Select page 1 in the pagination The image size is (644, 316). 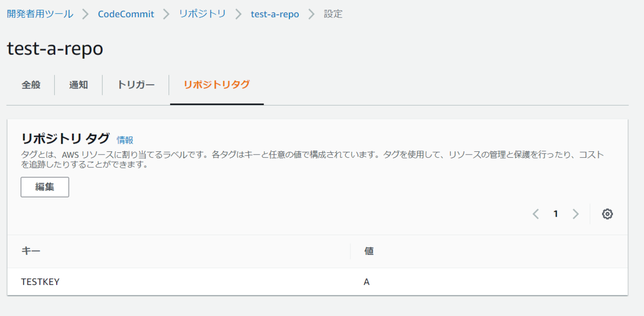(555, 214)
